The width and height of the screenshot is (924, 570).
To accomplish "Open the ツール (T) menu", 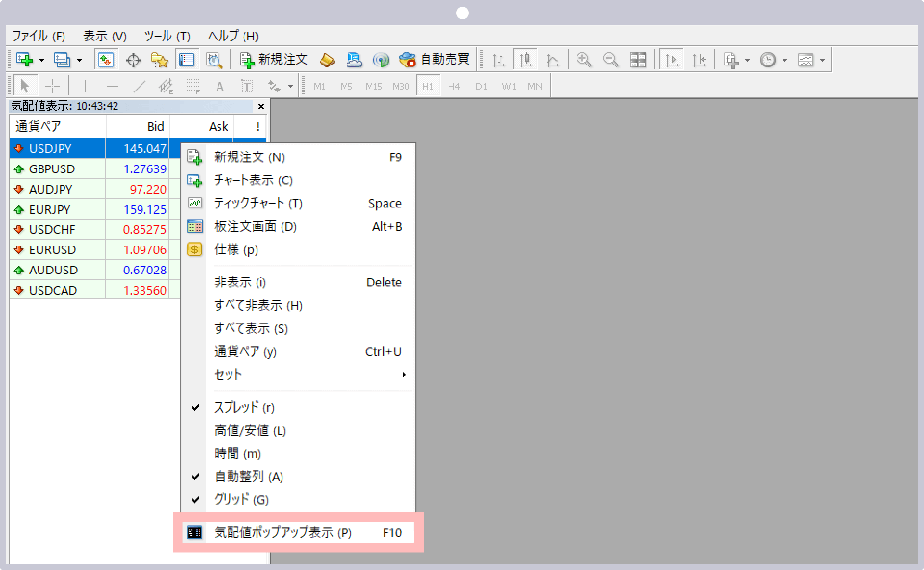I will tap(167, 36).
